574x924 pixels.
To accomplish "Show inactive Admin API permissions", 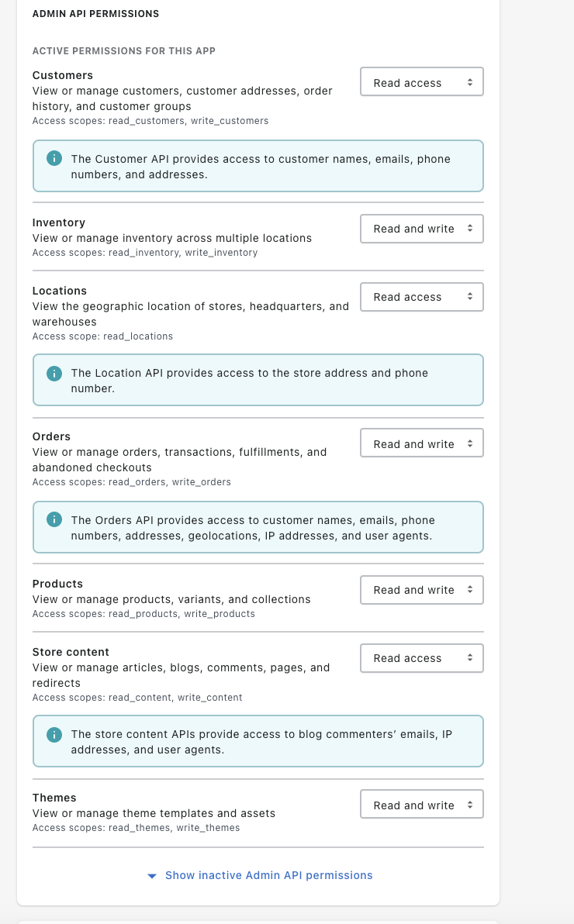I will pyautogui.click(x=268, y=875).
